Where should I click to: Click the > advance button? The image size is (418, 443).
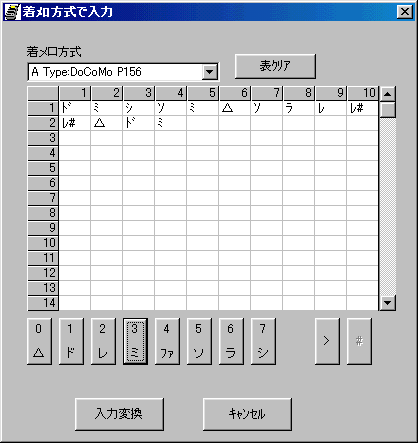327,341
